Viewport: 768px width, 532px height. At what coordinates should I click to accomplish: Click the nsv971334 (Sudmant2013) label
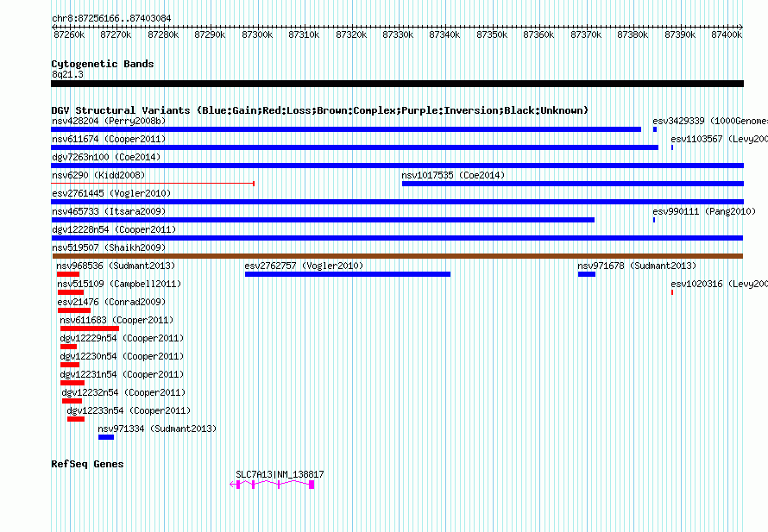click(157, 429)
